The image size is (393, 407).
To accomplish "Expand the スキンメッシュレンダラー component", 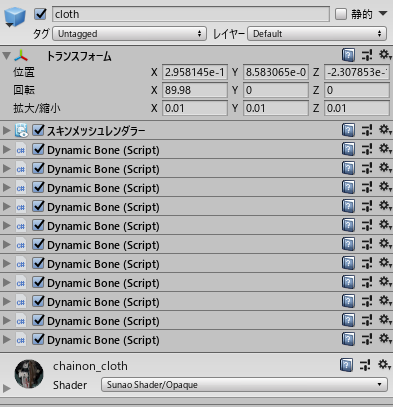I will (x=6, y=130).
